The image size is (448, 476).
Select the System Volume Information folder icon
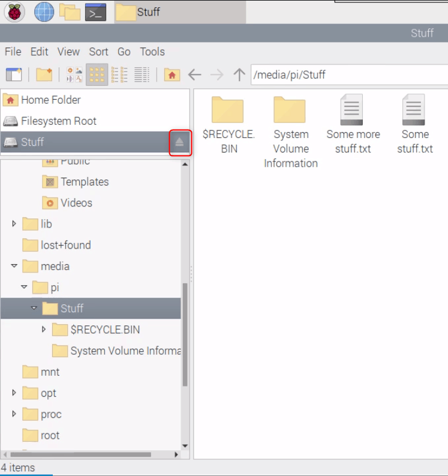[291, 132]
